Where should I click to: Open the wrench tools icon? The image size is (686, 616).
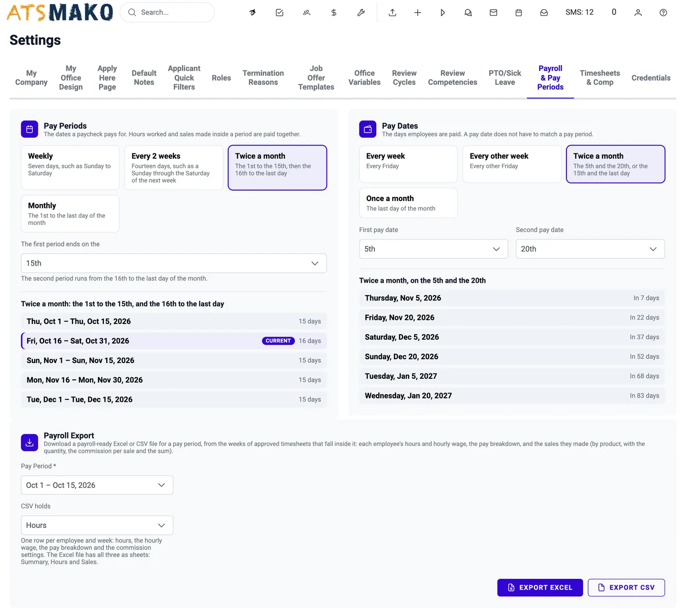pos(361,13)
